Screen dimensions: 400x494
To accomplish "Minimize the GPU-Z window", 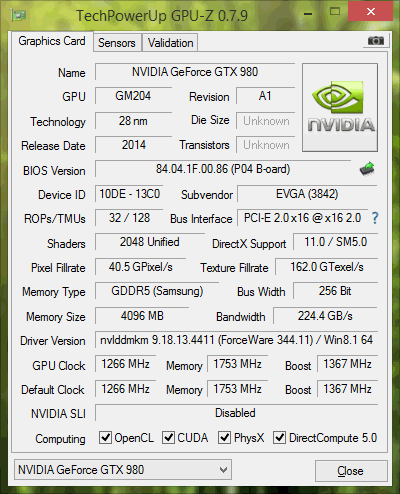I will (308, 14).
